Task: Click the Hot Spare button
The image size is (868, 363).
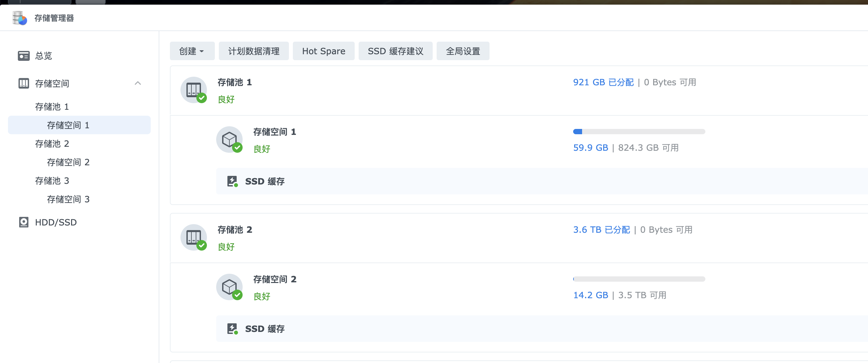Action: pyautogui.click(x=323, y=51)
